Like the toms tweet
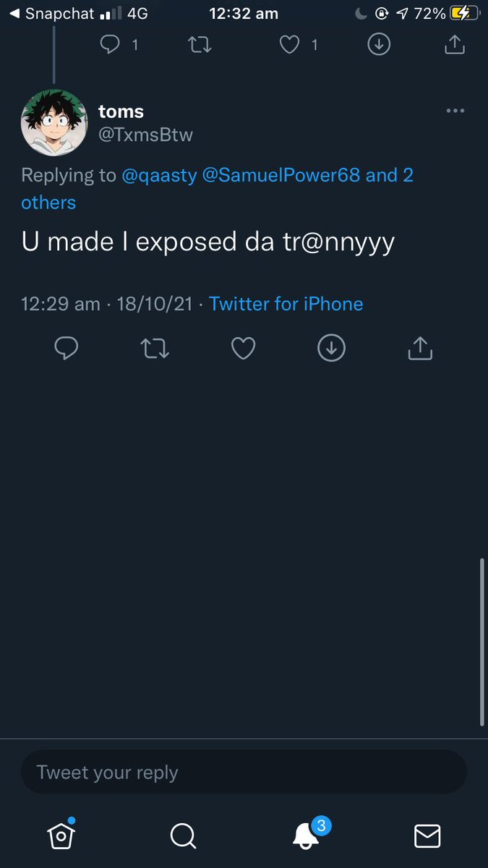This screenshot has width=488, height=868. tap(243, 349)
